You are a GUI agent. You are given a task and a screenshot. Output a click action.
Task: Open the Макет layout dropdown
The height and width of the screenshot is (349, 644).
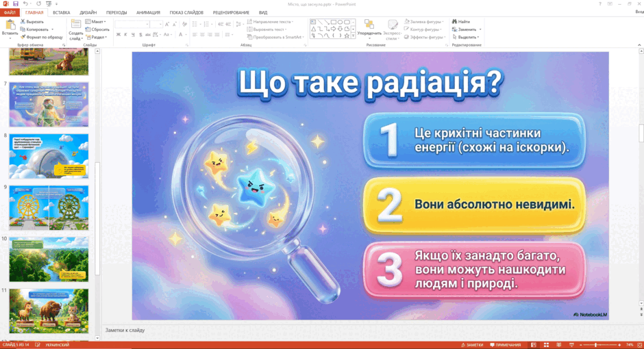point(96,22)
